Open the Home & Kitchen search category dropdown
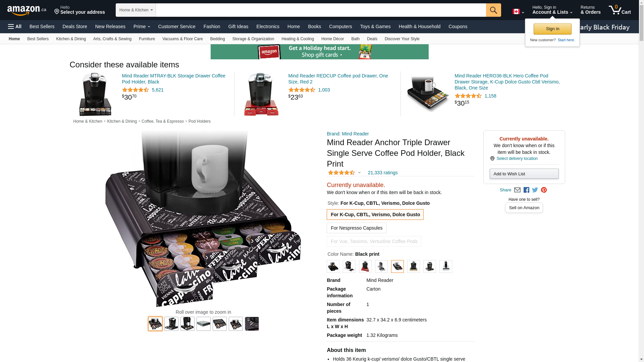Screen dimensions: 644x362 pos(136,10)
